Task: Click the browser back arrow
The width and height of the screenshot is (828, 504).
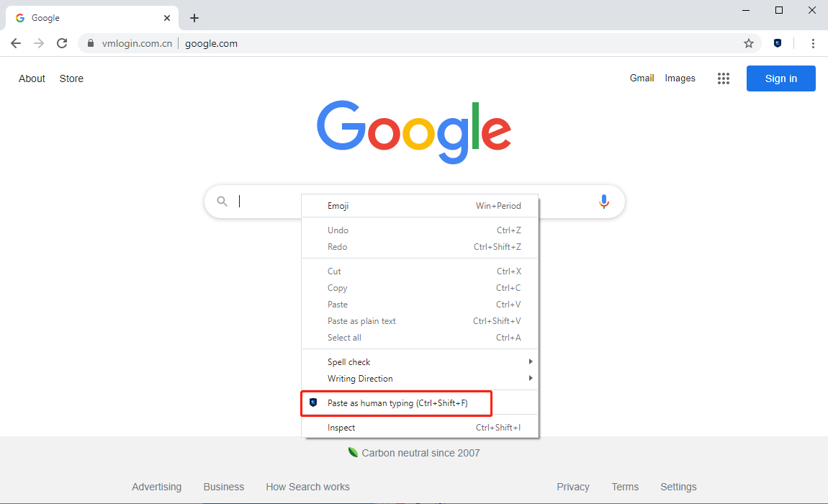Action: click(16, 43)
